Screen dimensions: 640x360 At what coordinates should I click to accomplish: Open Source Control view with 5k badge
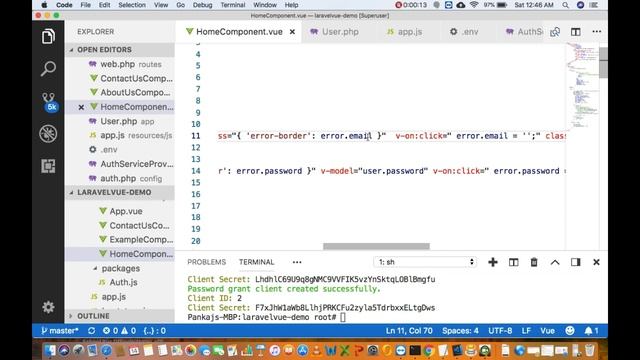point(49,102)
